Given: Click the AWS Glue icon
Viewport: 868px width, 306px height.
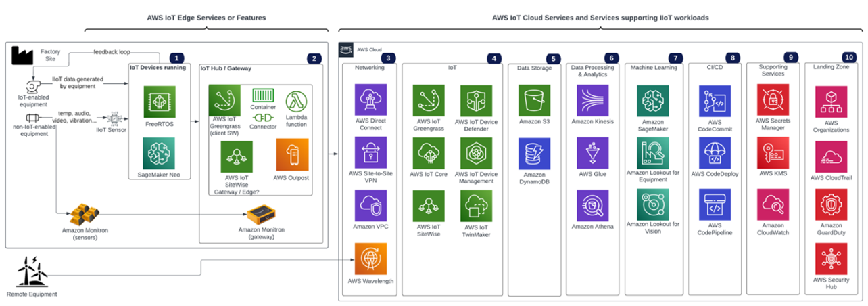Looking at the screenshot, I should click(x=592, y=153).
